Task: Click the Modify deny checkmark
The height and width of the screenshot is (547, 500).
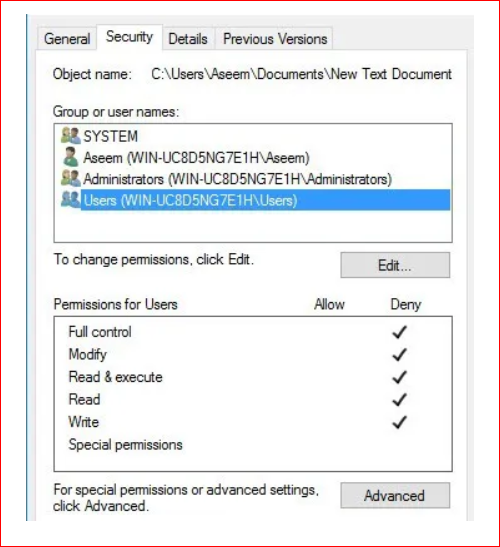Action: 400,355
